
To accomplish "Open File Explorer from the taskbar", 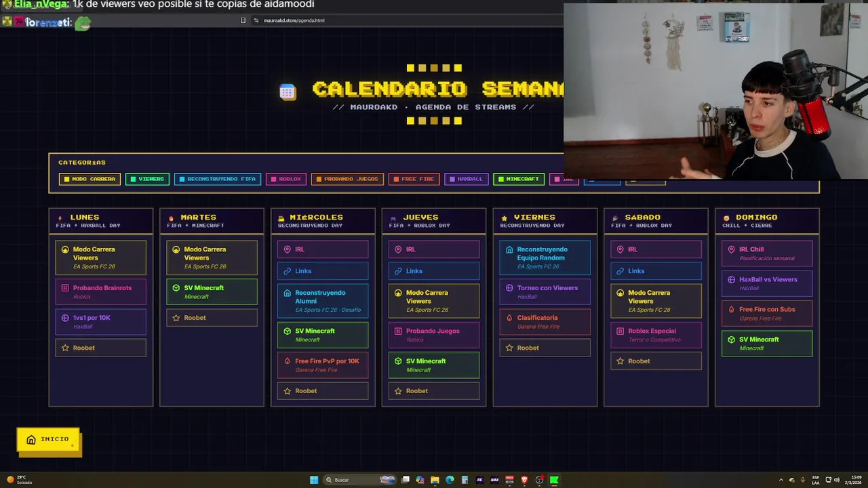I will click(x=435, y=480).
